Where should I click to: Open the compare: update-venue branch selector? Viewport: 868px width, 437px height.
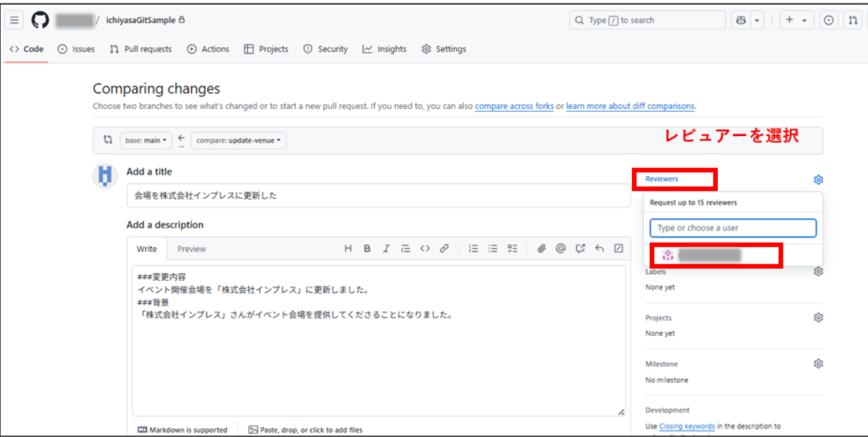coord(238,140)
